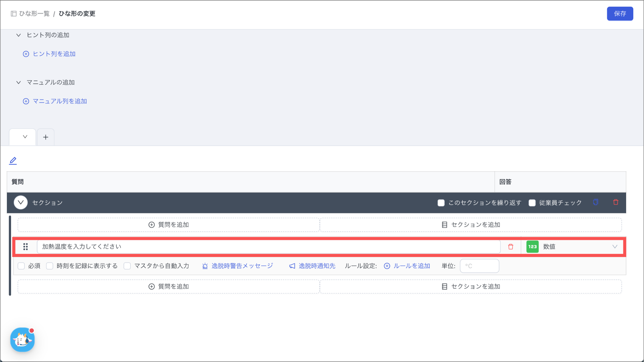Toggle the 従業員チェック checkbox
644x362 pixels.
(x=532, y=203)
